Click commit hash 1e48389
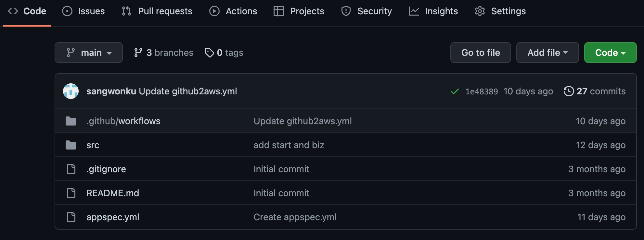Screen dimensions: 644x240 (x=482, y=91)
